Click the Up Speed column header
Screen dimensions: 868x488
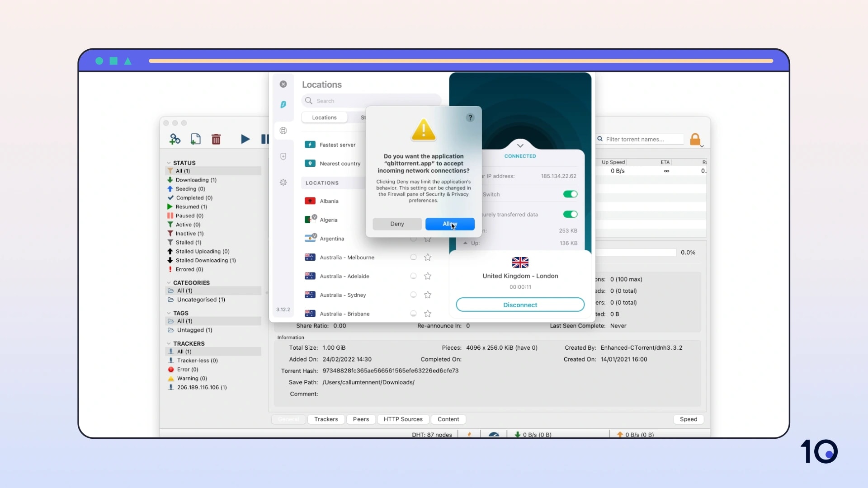pyautogui.click(x=613, y=162)
